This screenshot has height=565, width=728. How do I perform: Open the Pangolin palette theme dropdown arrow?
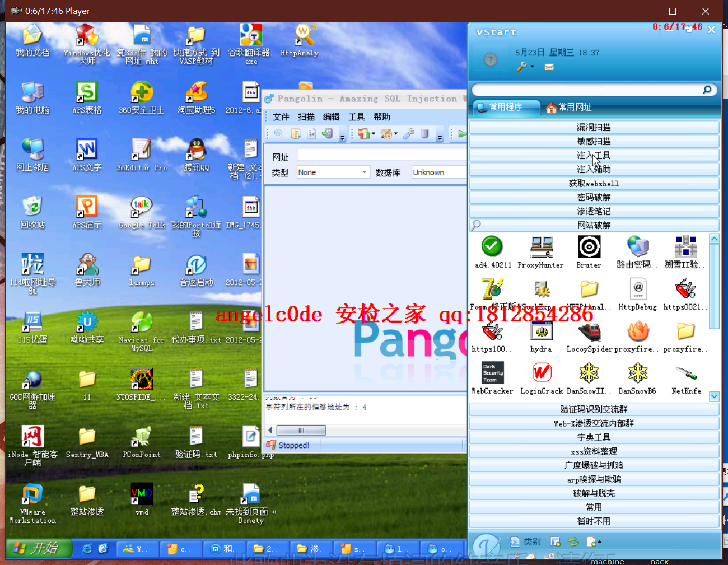[x=395, y=134]
